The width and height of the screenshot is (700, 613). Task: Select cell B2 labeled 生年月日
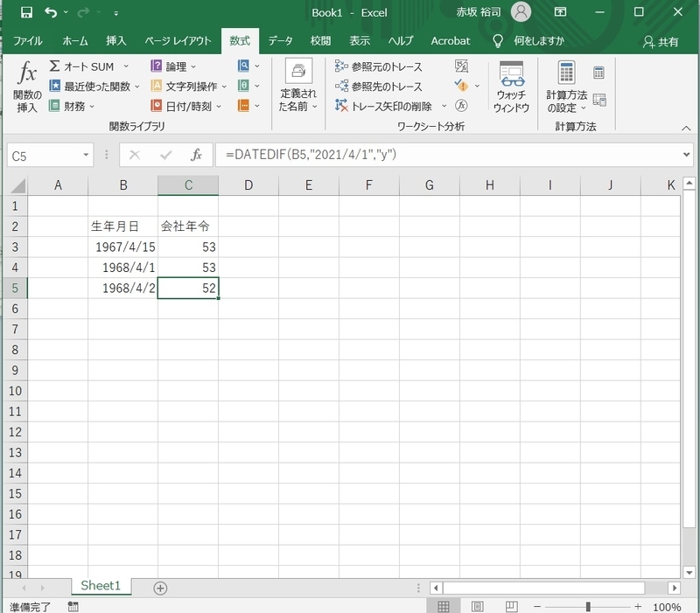click(122, 226)
